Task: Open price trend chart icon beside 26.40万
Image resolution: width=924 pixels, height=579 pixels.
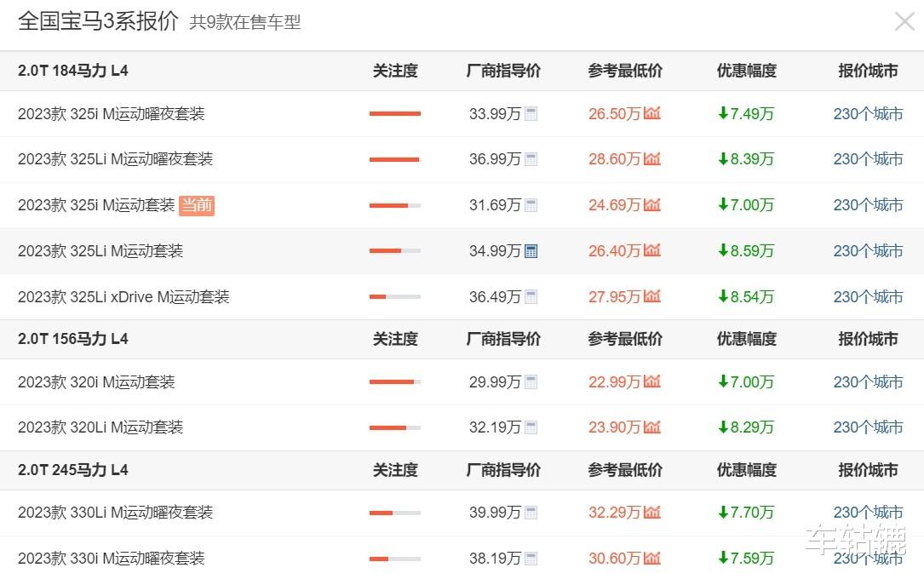Action: [651, 250]
